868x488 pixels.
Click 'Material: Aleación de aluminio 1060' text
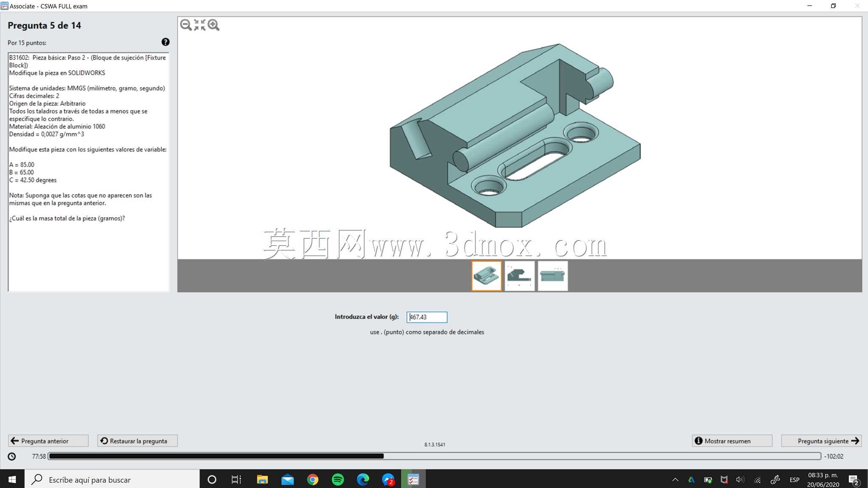pos(57,127)
